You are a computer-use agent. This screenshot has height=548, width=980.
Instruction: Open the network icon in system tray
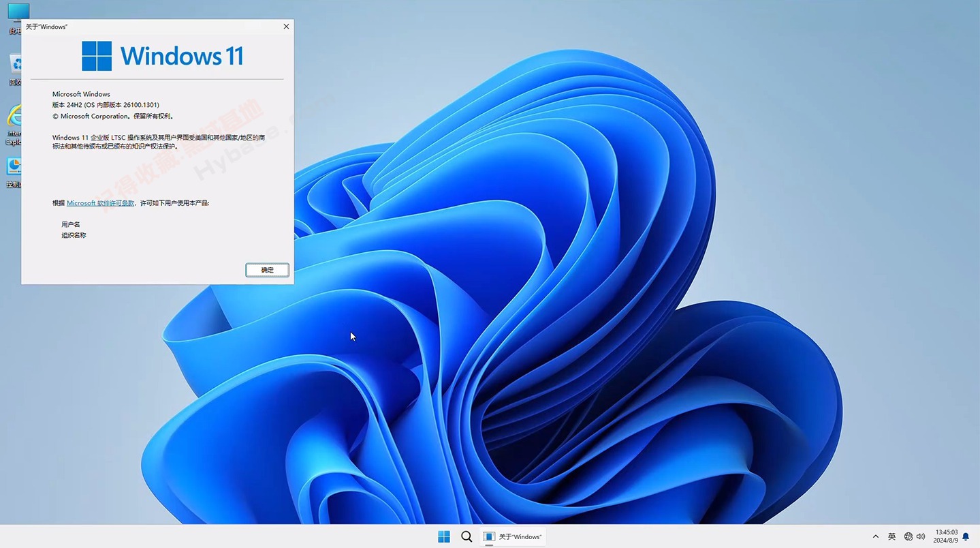(908, 536)
